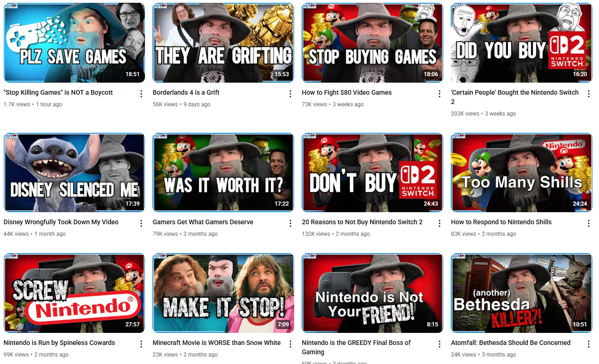Click "79K views • 2 months ago" text
599x364 pixels.
pyautogui.click(x=185, y=234)
